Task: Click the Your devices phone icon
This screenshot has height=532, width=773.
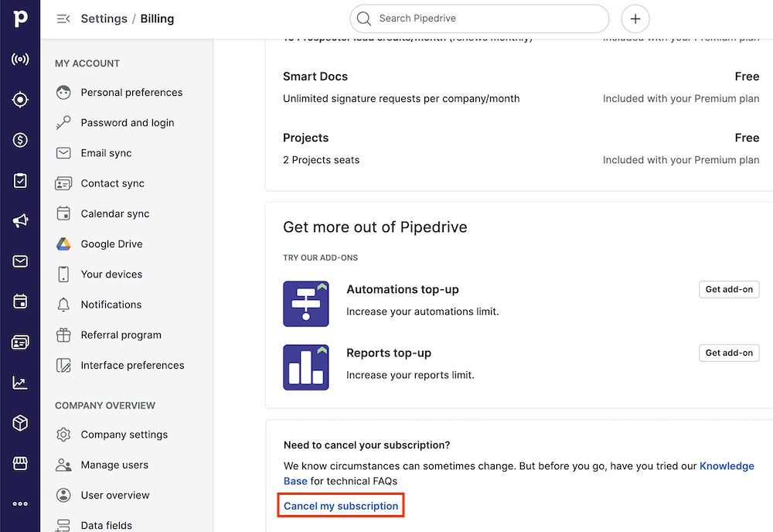Action: [x=63, y=275]
